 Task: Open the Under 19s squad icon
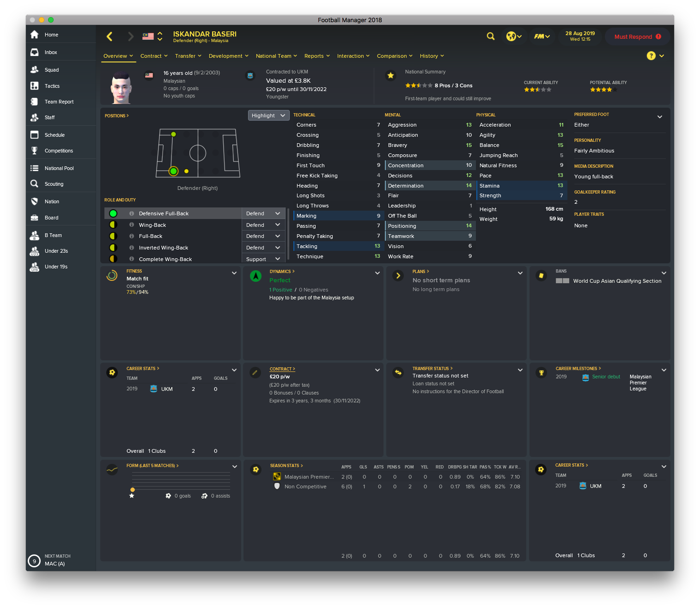click(x=34, y=267)
